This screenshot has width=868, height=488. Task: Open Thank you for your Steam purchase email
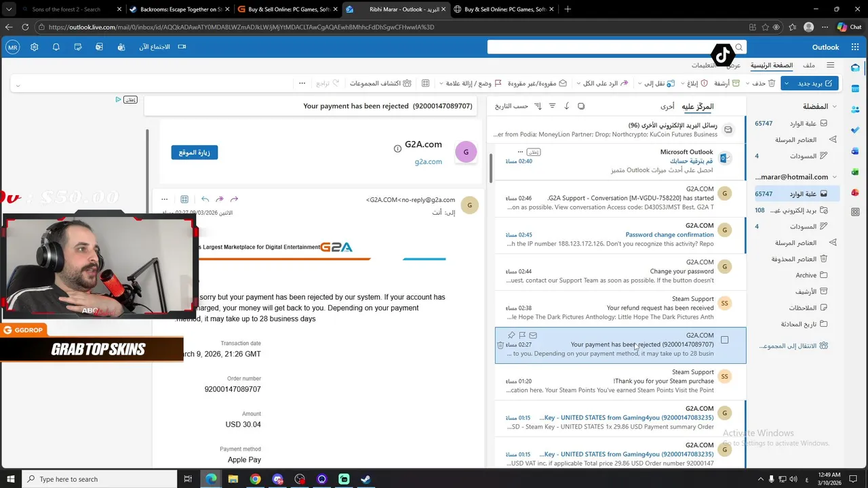[620, 381]
